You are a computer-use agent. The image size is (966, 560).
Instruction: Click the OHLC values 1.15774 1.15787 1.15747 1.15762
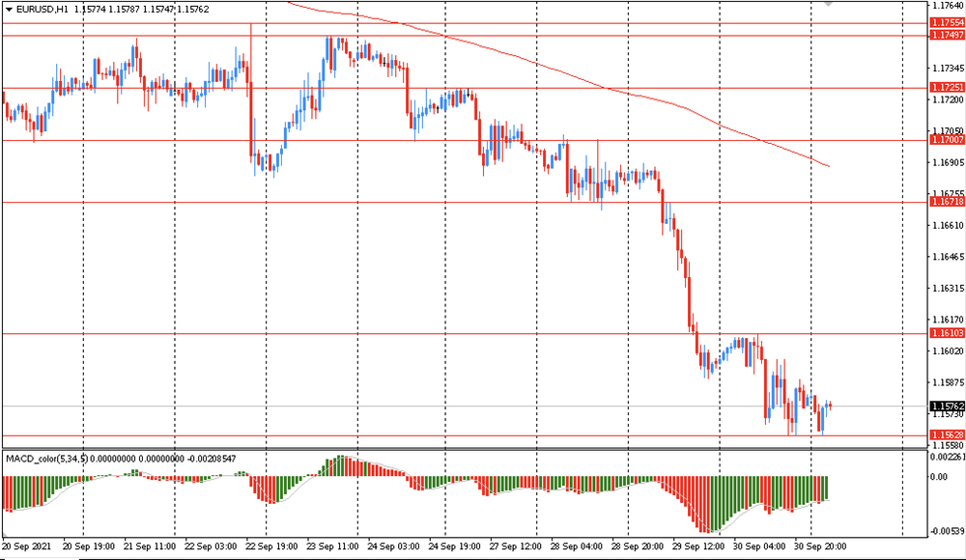pos(141,10)
